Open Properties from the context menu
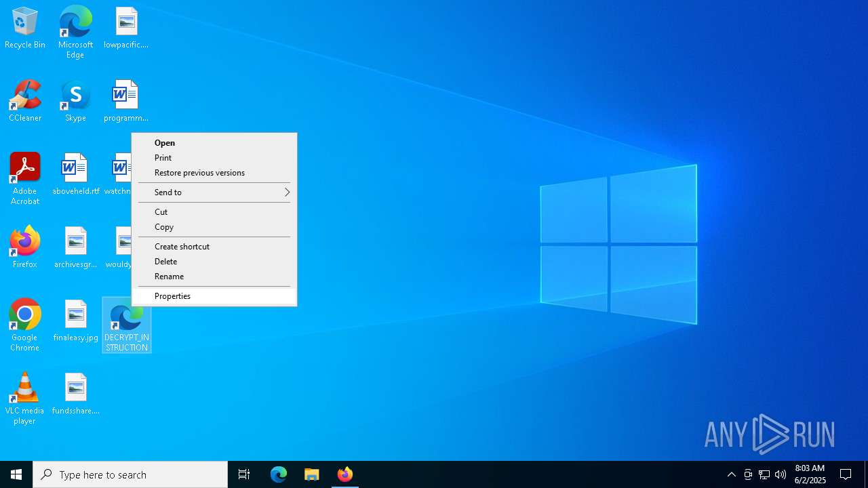The width and height of the screenshot is (868, 488). tap(214, 296)
